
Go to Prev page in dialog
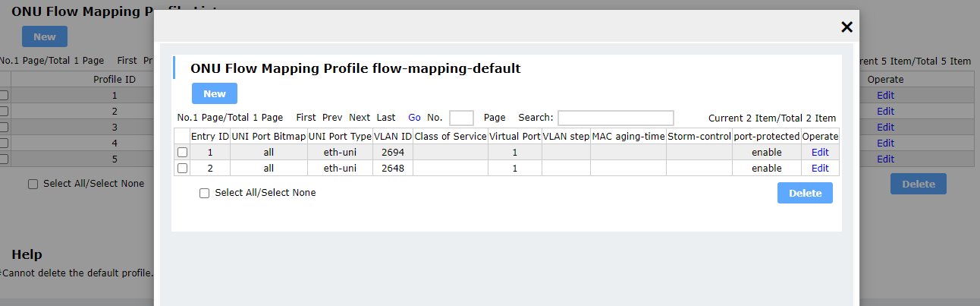point(332,118)
